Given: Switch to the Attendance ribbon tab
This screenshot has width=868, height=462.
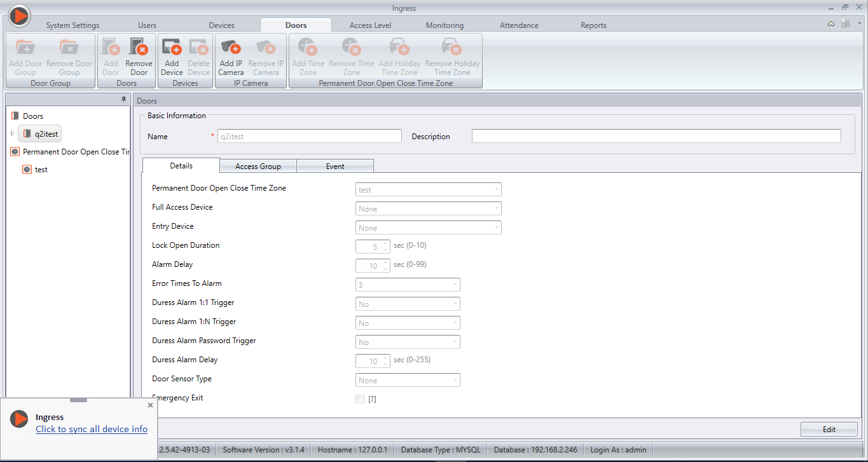Looking at the screenshot, I should (x=519, y=25).
